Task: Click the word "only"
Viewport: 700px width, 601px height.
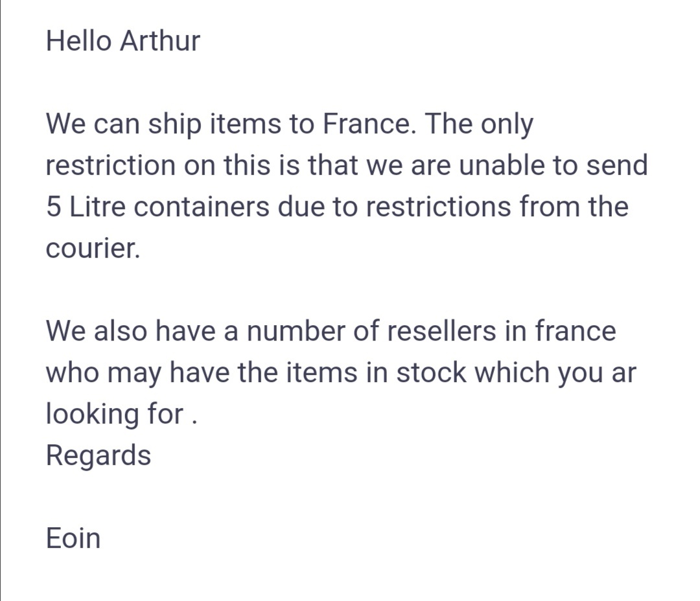Action: [x=506, y=124]
